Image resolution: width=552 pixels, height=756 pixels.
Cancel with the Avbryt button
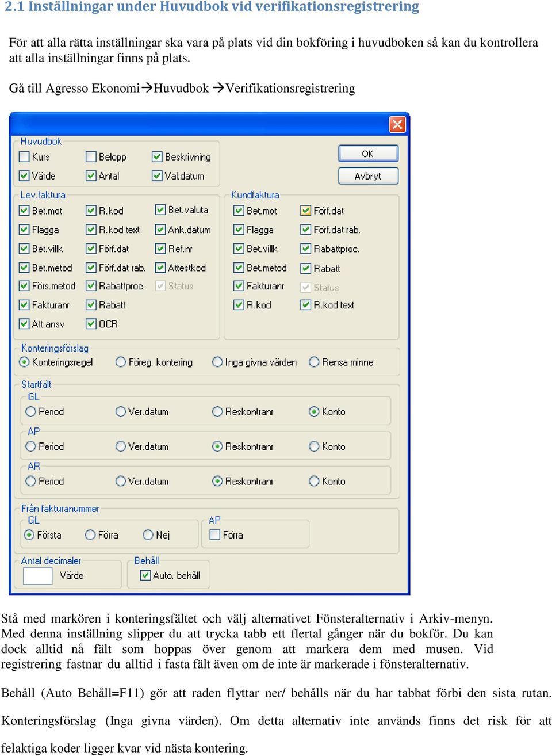click(368, 176)
